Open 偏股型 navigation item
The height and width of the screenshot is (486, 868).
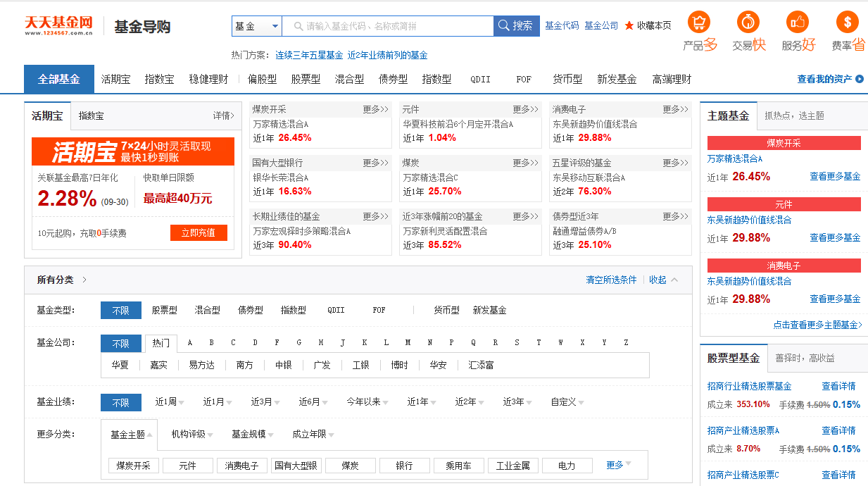pos(262,79)
